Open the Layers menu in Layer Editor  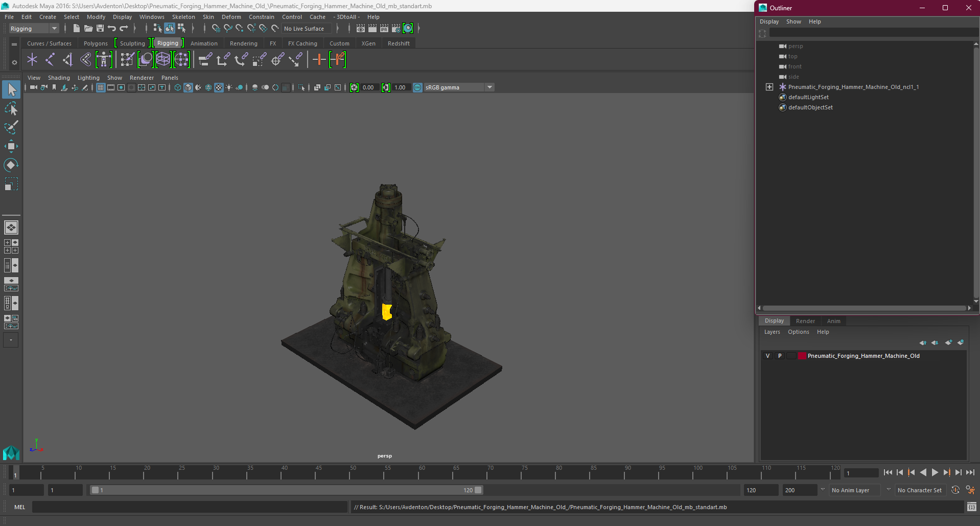pyautogui.click(x=772, y=332)
